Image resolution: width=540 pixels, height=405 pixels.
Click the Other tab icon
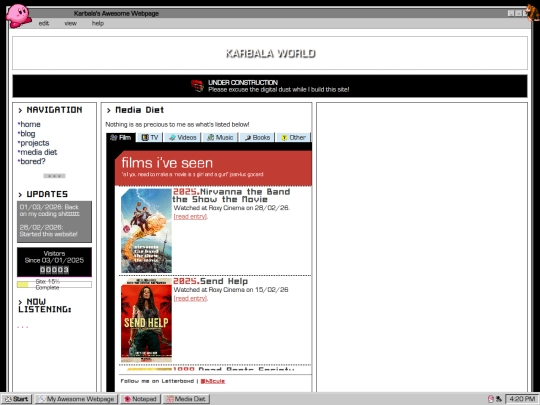point(284,138)
